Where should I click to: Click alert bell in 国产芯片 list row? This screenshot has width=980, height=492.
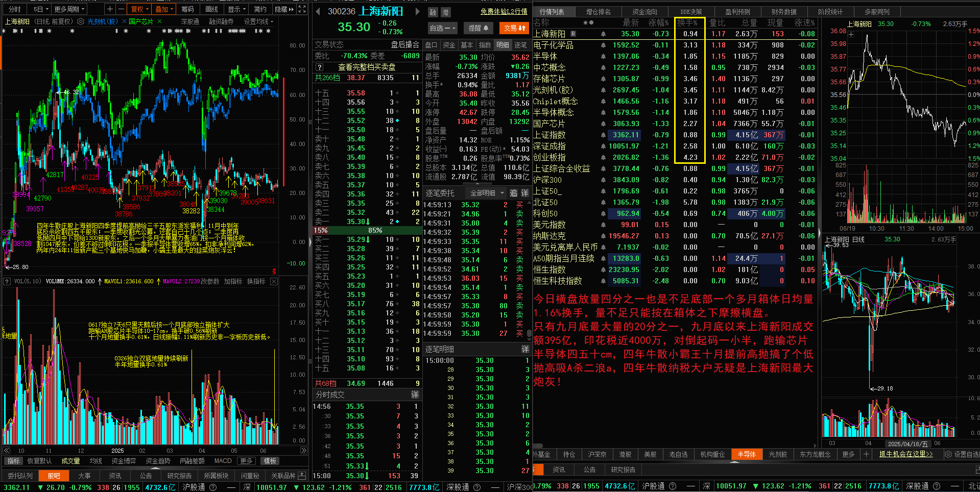[603, 124]
